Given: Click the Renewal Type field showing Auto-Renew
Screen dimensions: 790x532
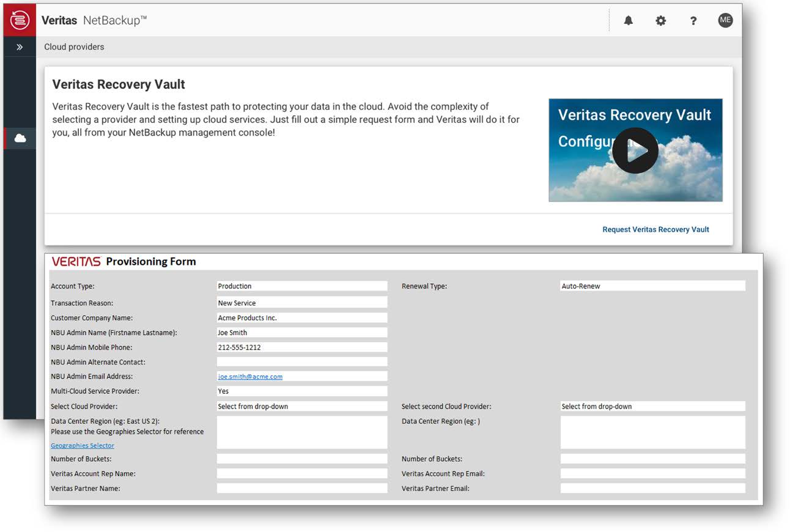Looking at the screenshot, I should coord(653,286).
